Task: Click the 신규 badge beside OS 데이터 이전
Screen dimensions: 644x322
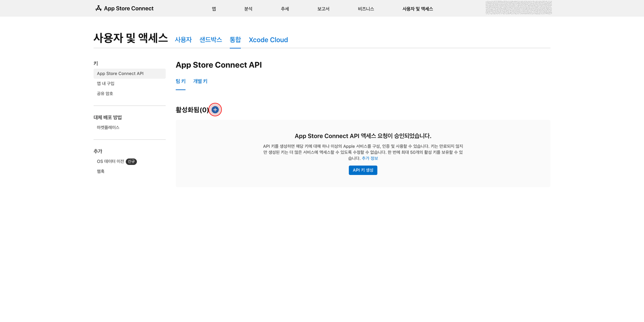Action: point(131,161)
